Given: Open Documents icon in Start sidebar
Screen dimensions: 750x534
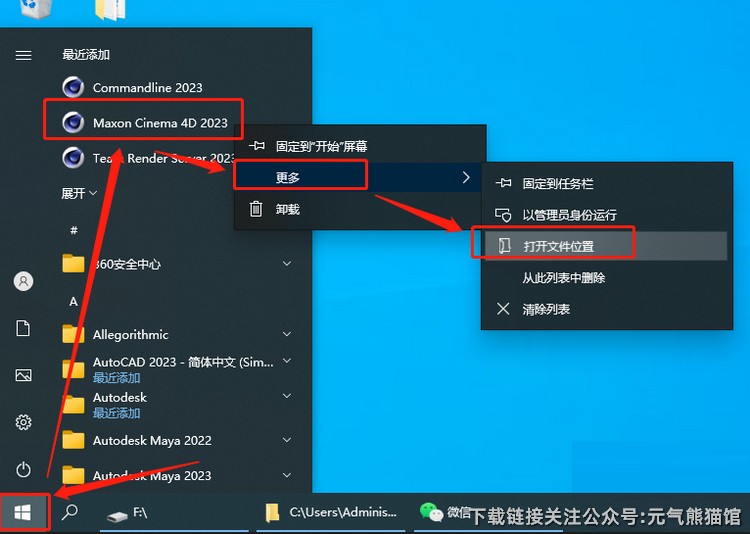Looking at the screenshot, I should point(23,328).
